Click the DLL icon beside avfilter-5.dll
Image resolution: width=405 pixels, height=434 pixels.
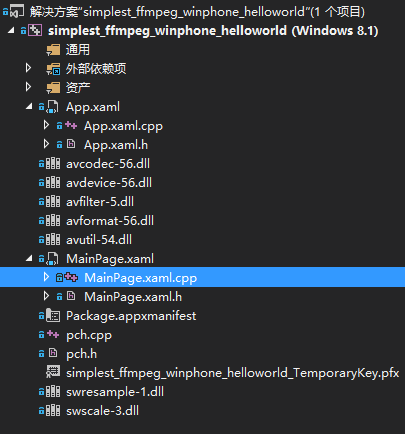click(53, 202)
